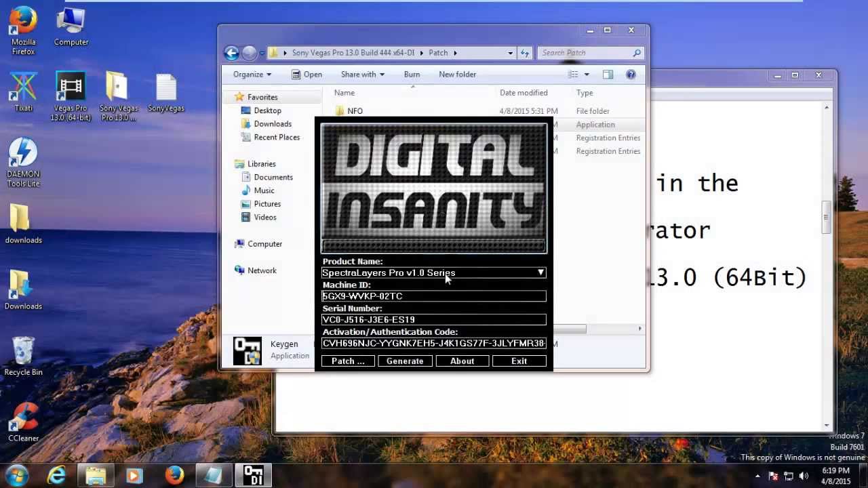Select the lowercase downloads folder on desktop
This screenshot has width=868, height=488.
click(x=23, y=224)
